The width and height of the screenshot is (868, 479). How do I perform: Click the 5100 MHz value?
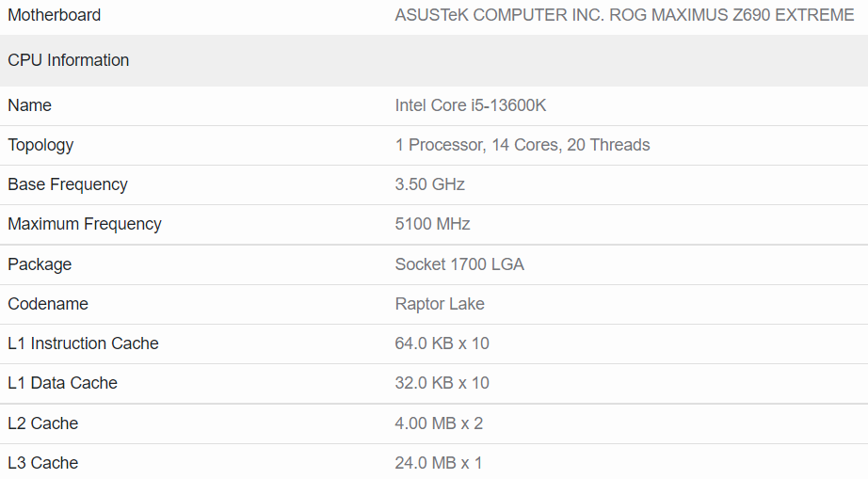tap(432, 224)
